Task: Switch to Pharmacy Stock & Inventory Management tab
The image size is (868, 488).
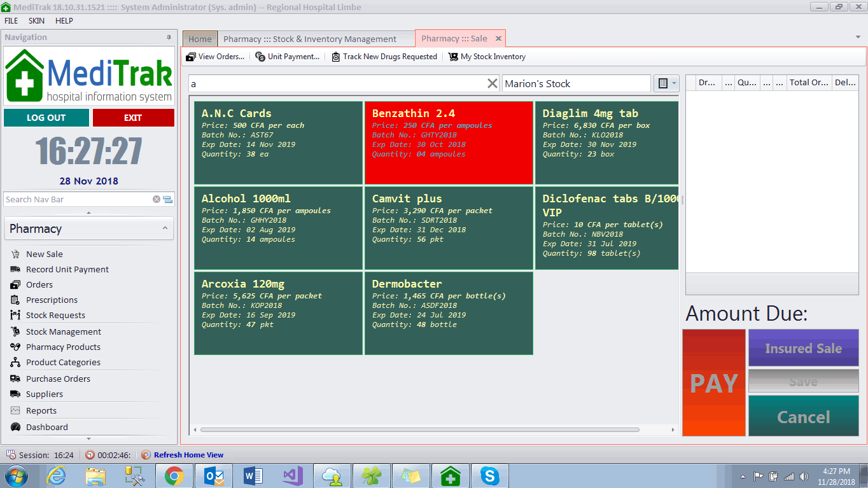Action: 310,39
